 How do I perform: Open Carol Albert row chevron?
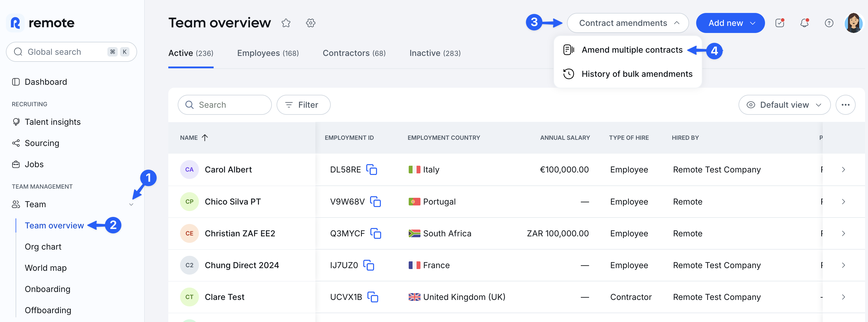coord(843,170)
